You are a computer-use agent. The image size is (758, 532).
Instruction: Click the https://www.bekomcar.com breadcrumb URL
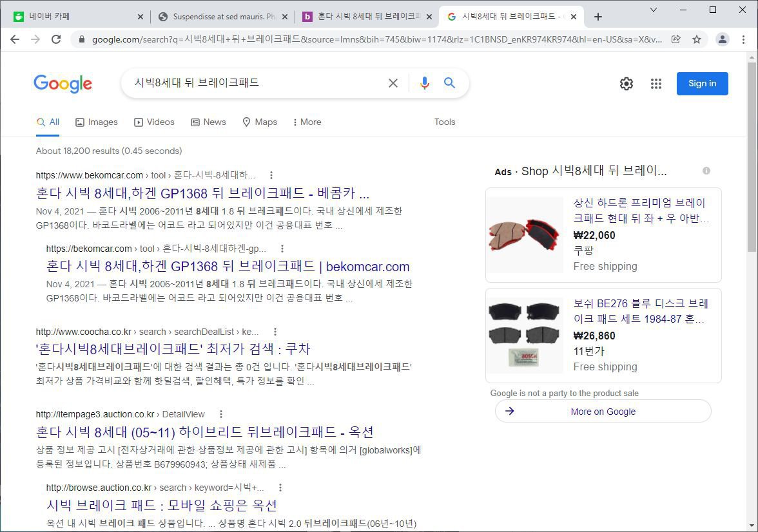coord(90,175)
